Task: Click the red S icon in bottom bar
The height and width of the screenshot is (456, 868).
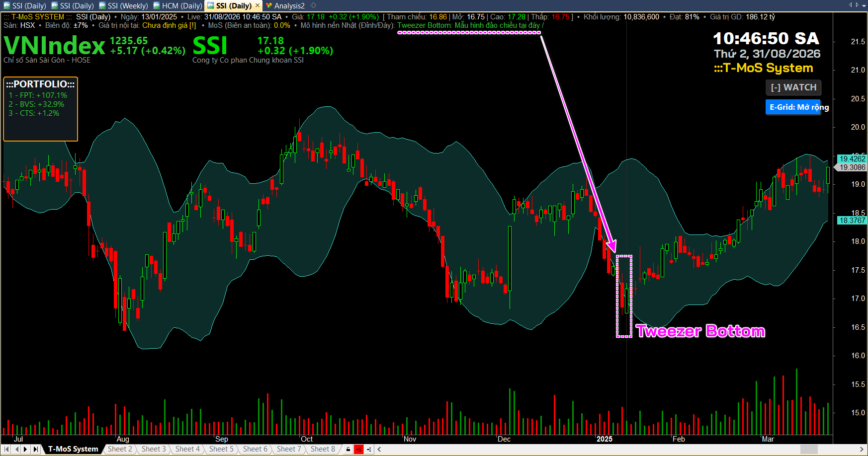Action: coord(358,449)
